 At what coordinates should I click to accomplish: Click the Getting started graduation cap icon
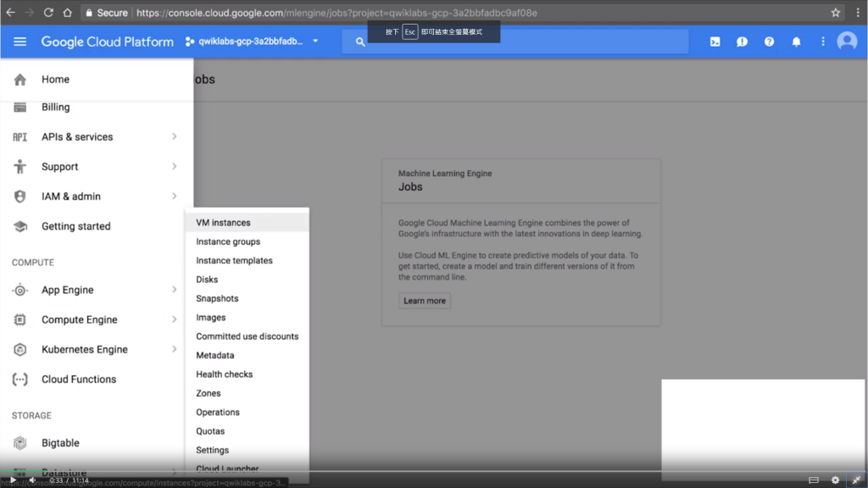click(20, 226)
